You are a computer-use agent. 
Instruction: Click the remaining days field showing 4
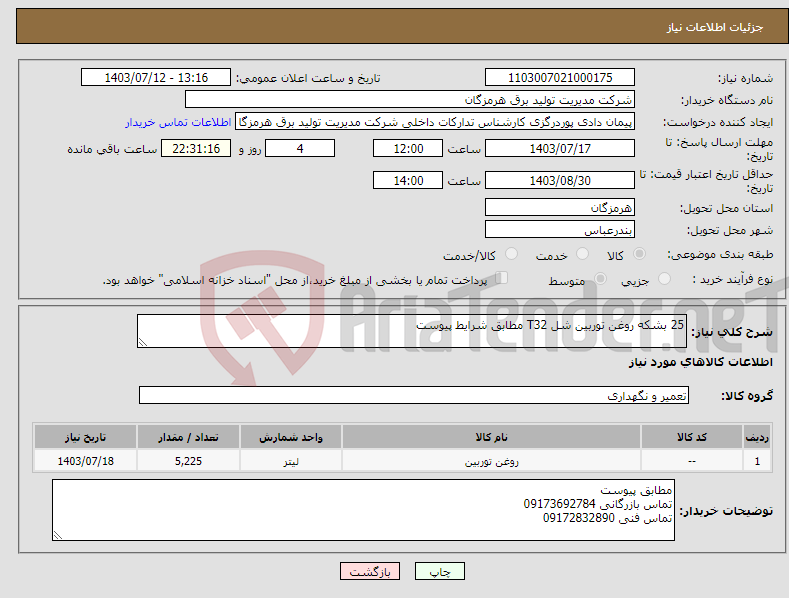(x=300, y=148)
